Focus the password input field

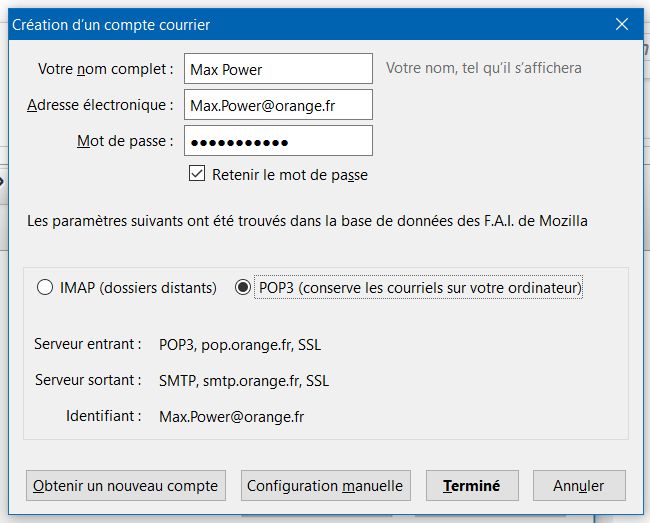tap(278, 141)
